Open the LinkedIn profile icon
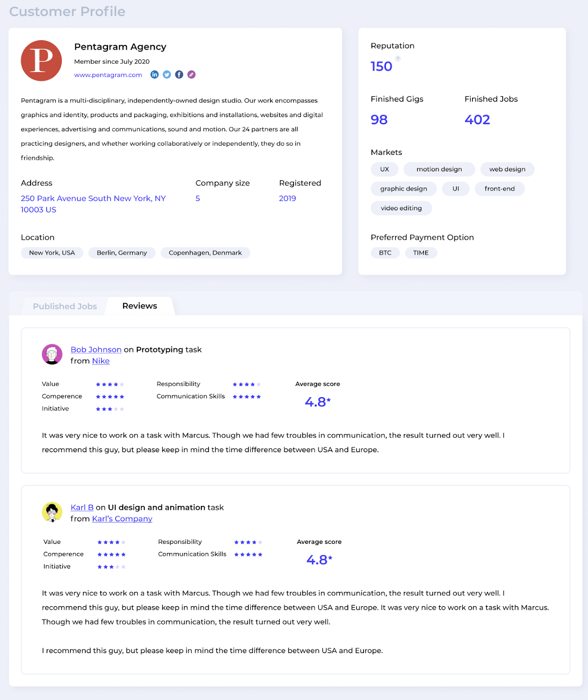This screenshot has height=700, width=588. (x=154, y=75)
